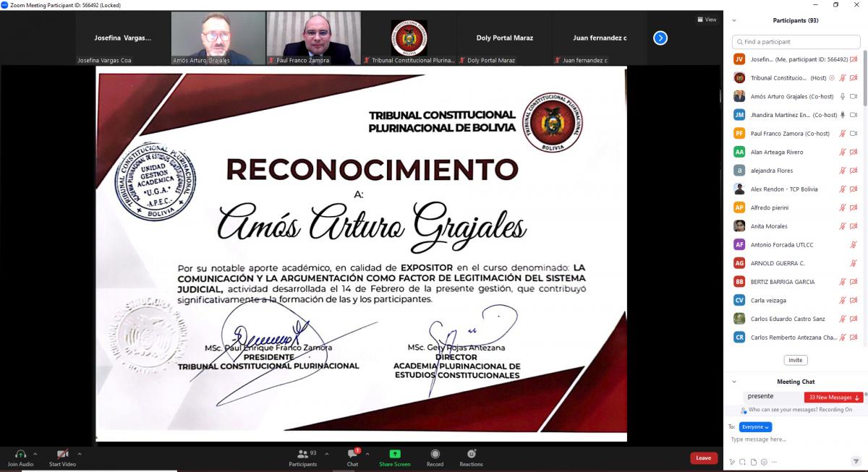Toggle Start Video camera on
This screenshot has height=472, width=868.
coord(62,454)
